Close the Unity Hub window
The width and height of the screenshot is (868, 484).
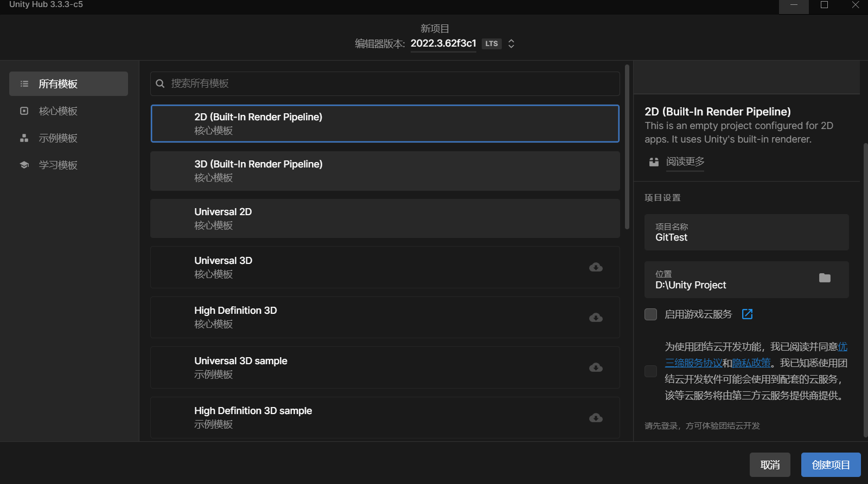[855, 5]
